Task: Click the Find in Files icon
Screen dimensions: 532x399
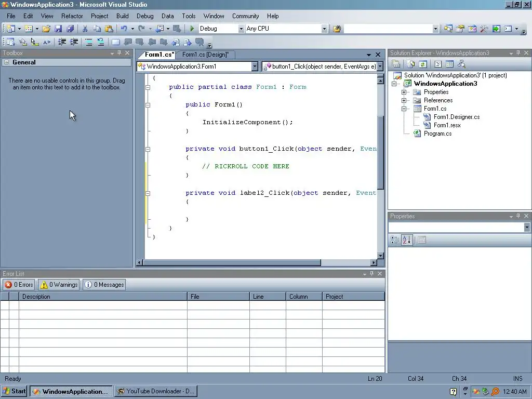Action: (x=337, y=29)
